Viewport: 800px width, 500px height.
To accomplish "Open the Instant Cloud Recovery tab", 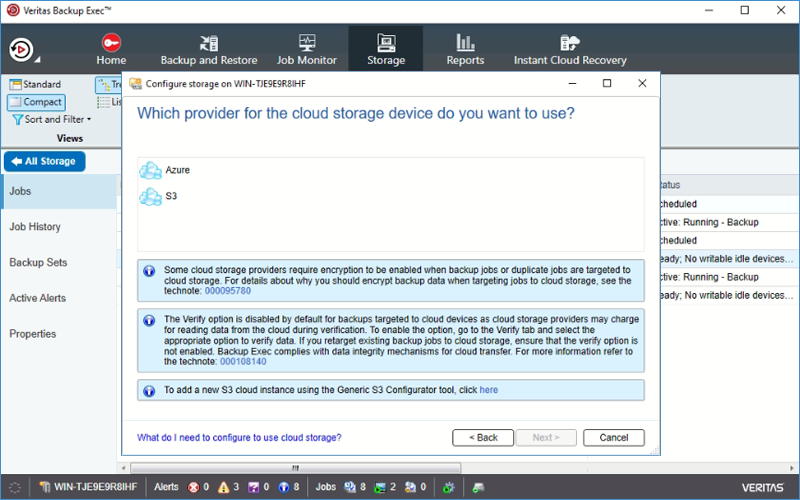I will (x=570, y=49).
